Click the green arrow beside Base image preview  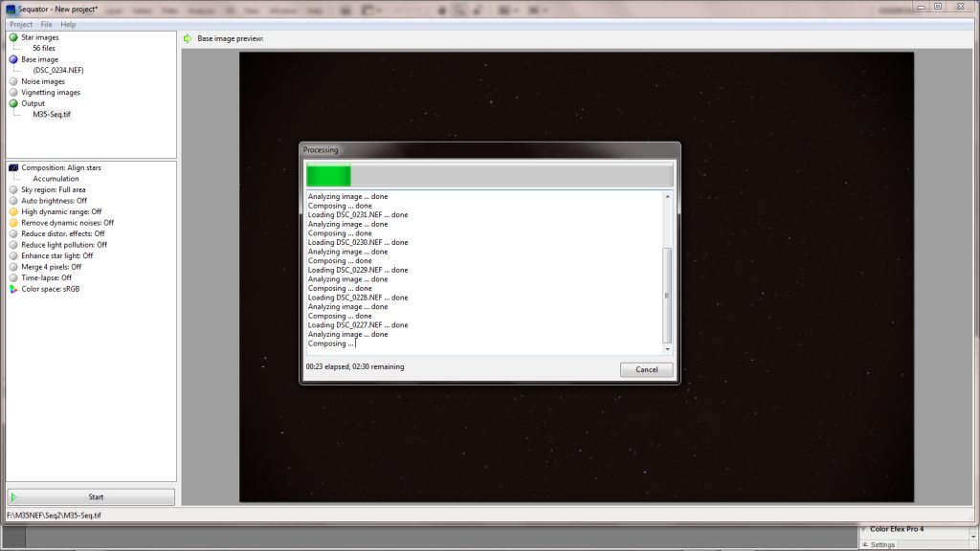[x=189, y=37]
